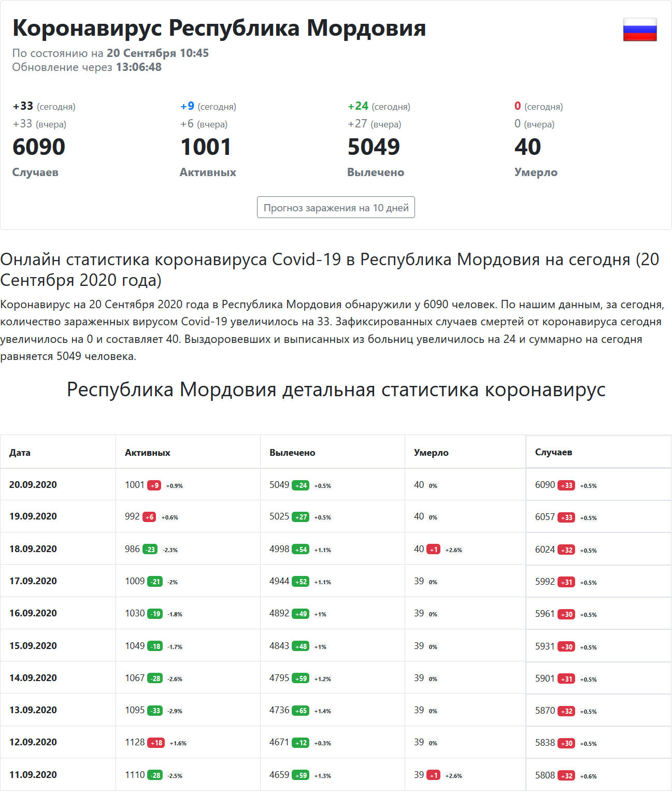Click the green +27 recovered badge
The width and height of the screenshot is (672, 794).
[301, 517]
